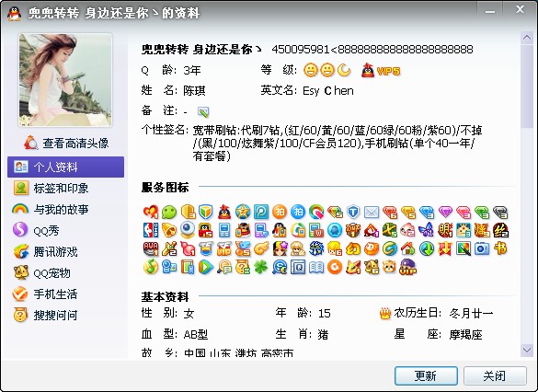Viewport: 538px width, 392px height.
Task: Click the red VIP5 penguin badge
Action: (381, 70)
